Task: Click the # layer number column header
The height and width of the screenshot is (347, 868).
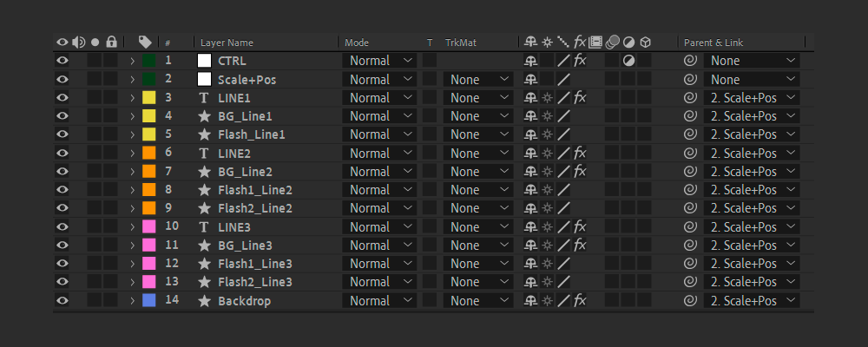Action: [168, 43]
